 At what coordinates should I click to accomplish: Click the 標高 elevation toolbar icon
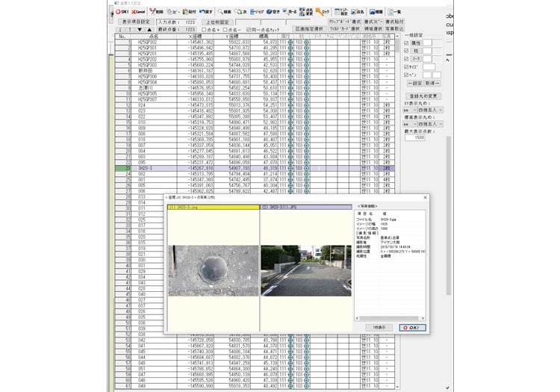pyautogui.click(x=376, y=12)
